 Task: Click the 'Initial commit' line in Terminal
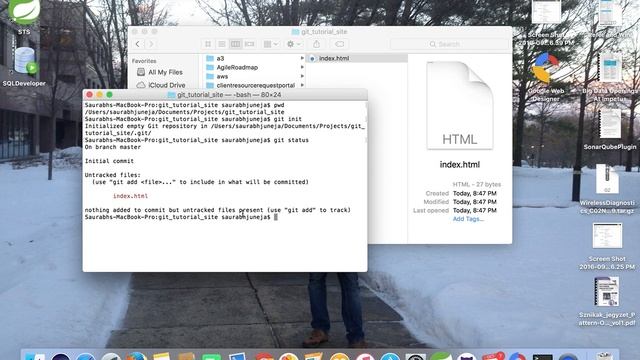click(109, 161)
